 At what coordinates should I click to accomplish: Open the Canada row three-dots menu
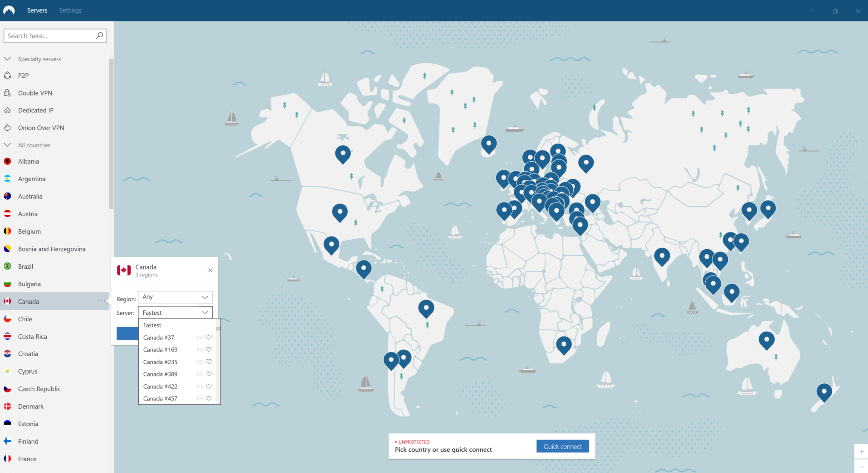102,301
